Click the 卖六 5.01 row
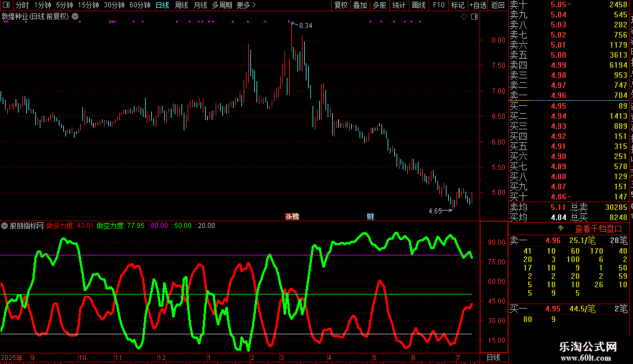633x364 pixels. (569, 45)
